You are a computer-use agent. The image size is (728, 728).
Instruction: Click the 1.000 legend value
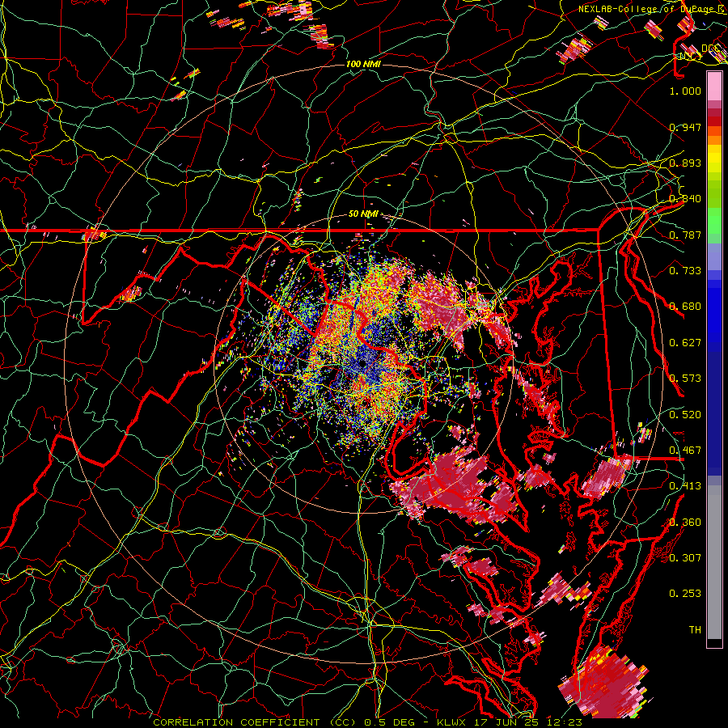coord(685,91)
